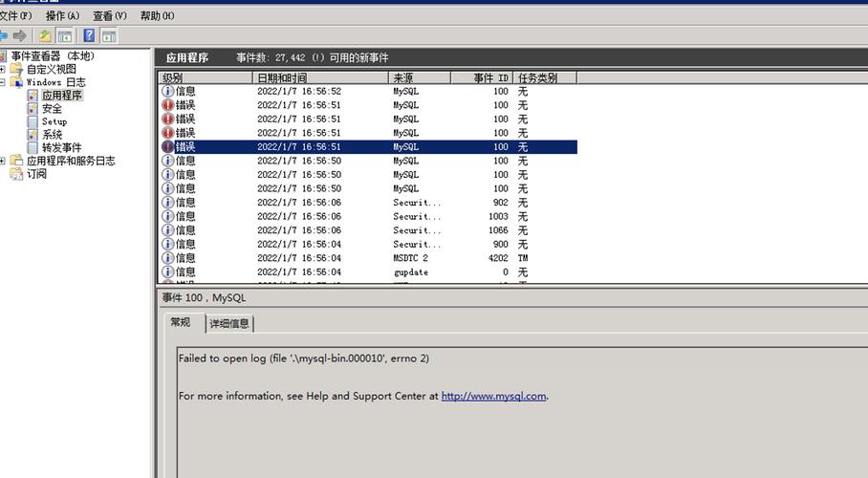Click the error icon of the highlighted row
The height and width of the screenshot is (478, 868).
click(x=167, y=147)
